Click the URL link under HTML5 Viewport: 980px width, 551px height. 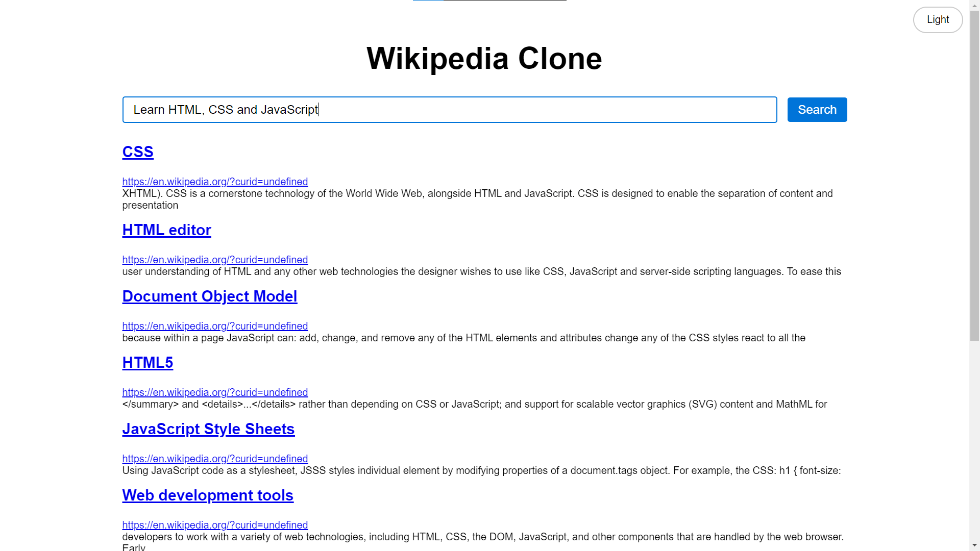[x=215, y=392]
